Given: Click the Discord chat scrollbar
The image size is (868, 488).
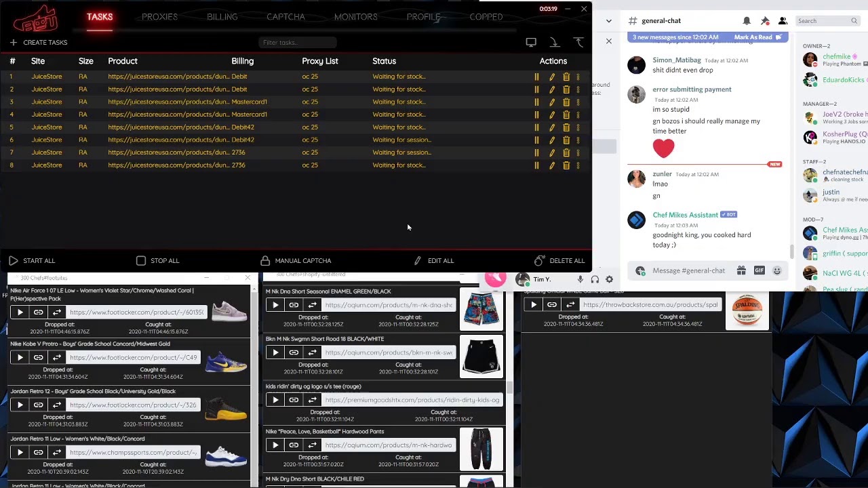Looking at the screenshot, I should click(791, 251).
